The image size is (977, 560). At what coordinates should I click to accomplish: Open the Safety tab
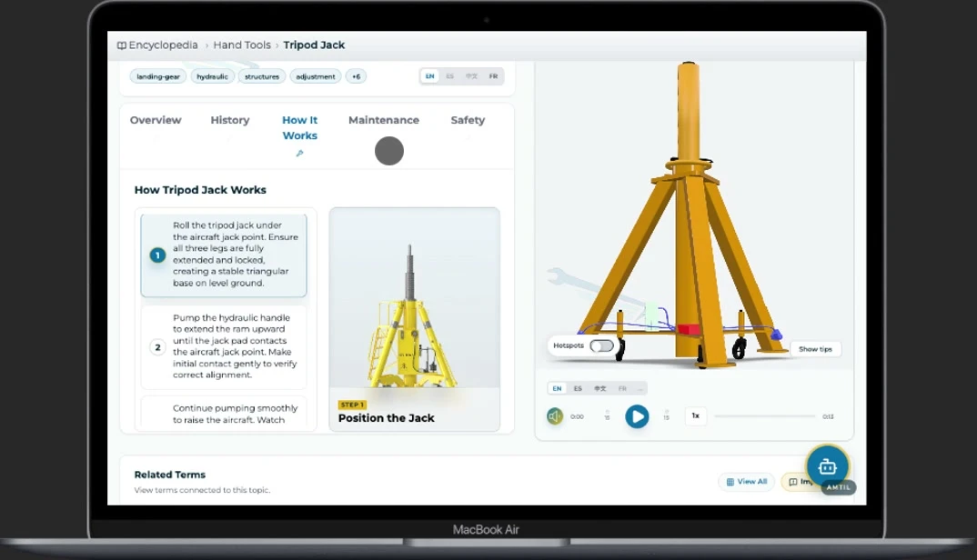468,120
